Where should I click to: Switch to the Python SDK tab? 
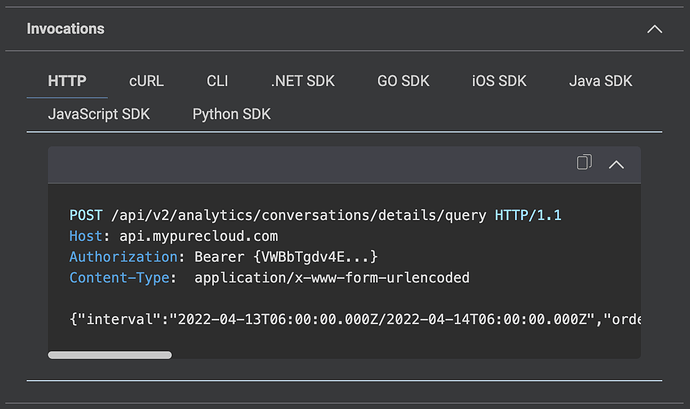pos(231,114)
